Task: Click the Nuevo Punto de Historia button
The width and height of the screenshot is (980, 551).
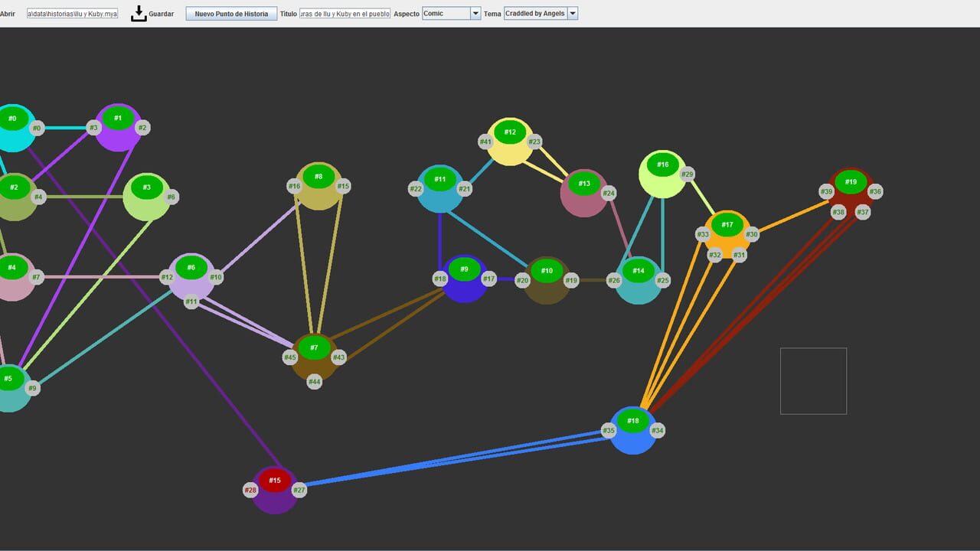Action: pyautogui.click(x=231, y=14)
